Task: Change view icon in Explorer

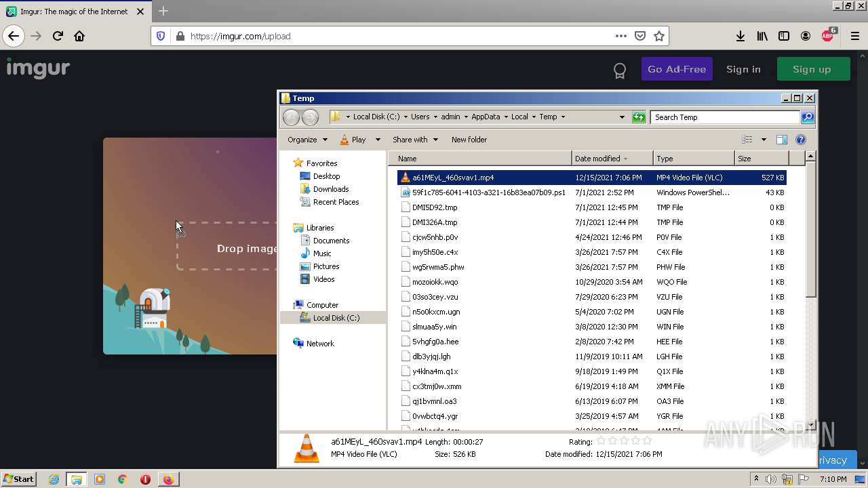Action: 747,140
